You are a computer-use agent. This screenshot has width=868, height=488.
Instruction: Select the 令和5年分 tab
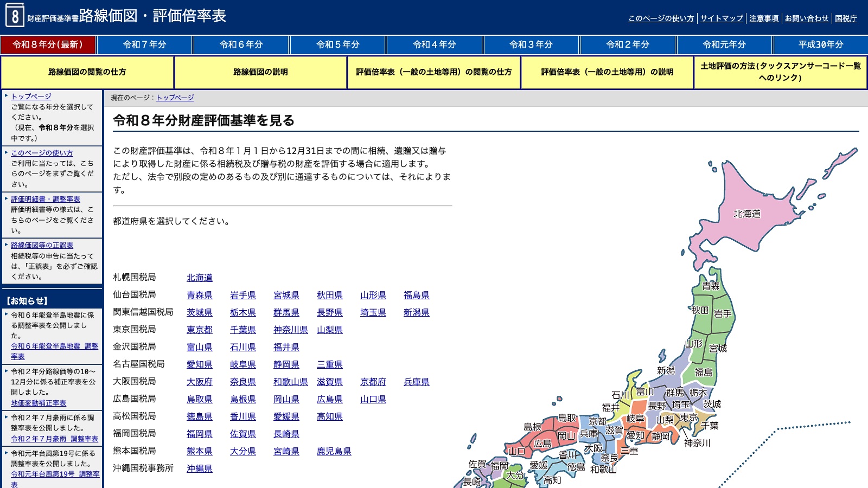338,44
